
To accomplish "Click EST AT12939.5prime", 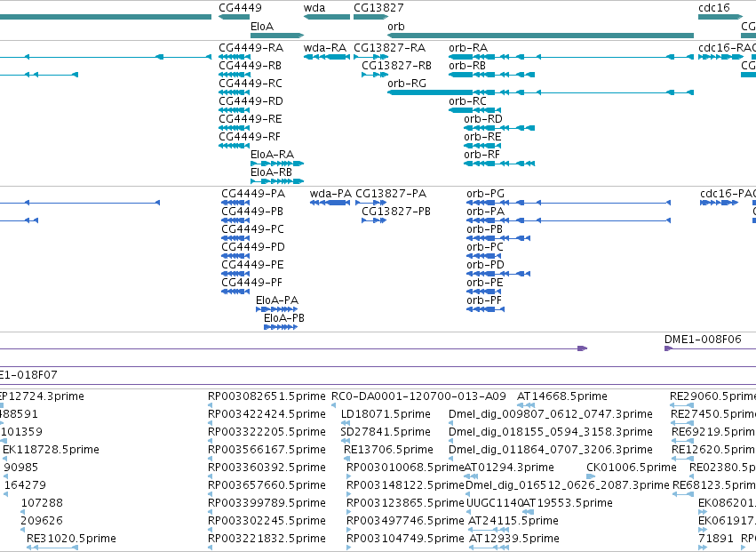I will click(x=514, y=540).
